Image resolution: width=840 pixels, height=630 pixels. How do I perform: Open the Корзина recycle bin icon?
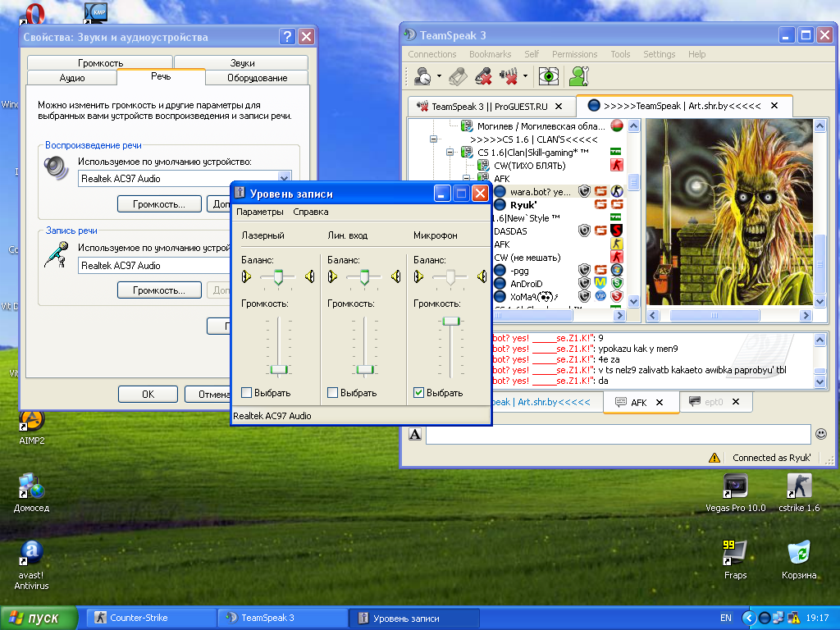[799, 559]
